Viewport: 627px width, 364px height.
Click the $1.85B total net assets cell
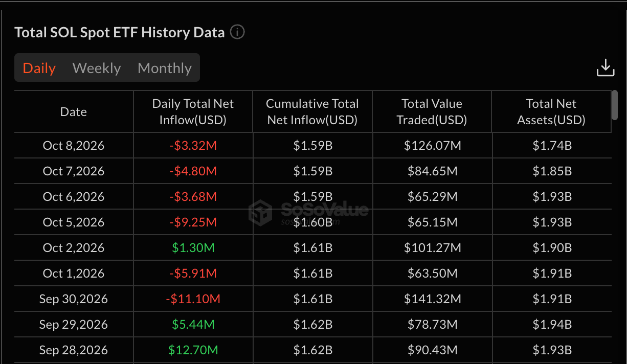coord(552,171)
